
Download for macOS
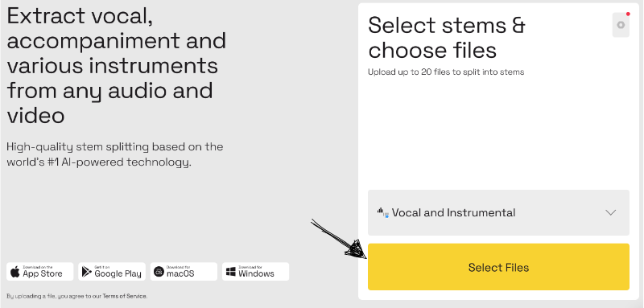point(184,272)
